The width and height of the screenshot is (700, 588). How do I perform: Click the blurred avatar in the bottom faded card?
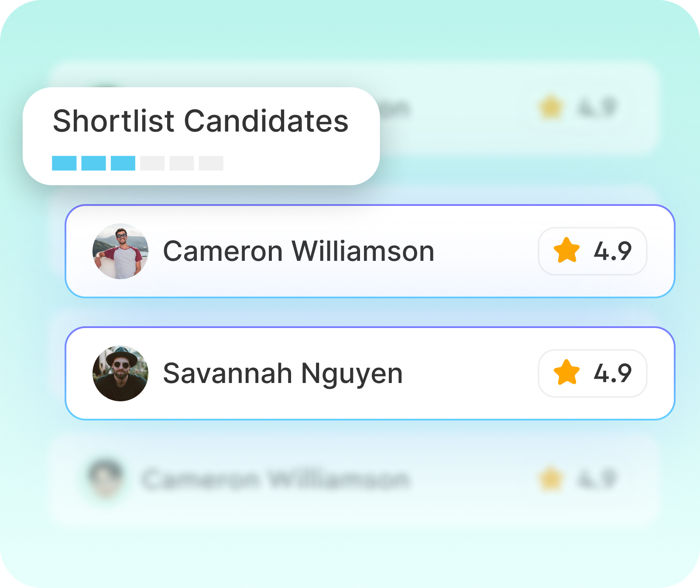pos(106,478)
